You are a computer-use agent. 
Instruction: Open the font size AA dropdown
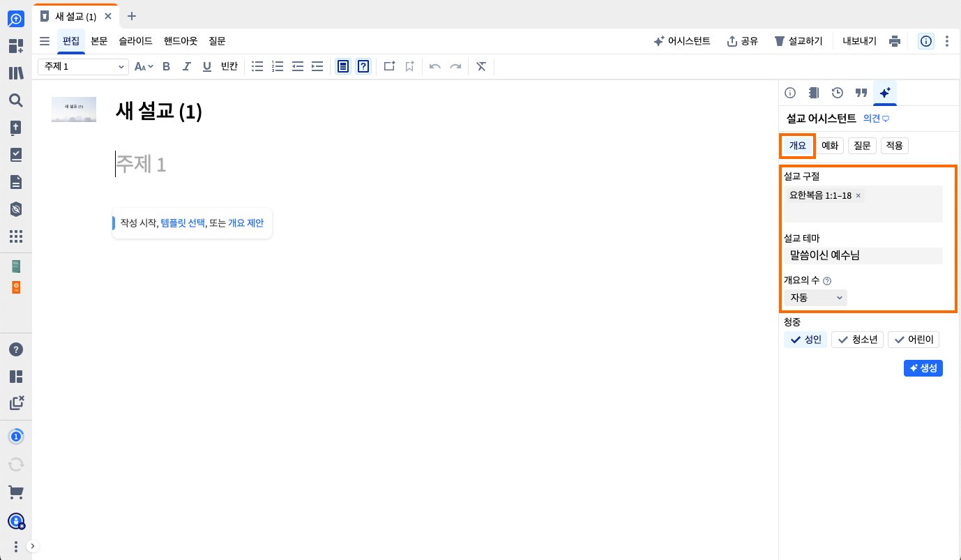pyautogui.click(x=144, y=66)
